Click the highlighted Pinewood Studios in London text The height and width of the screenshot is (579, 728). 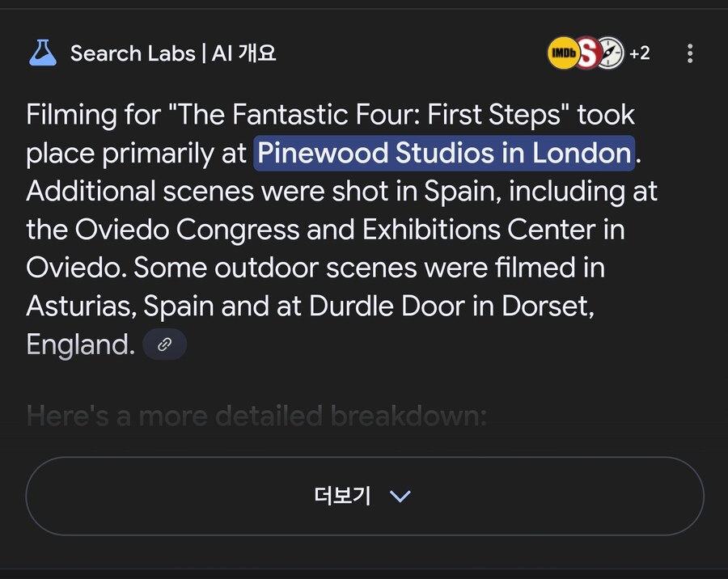coord(444,153)
